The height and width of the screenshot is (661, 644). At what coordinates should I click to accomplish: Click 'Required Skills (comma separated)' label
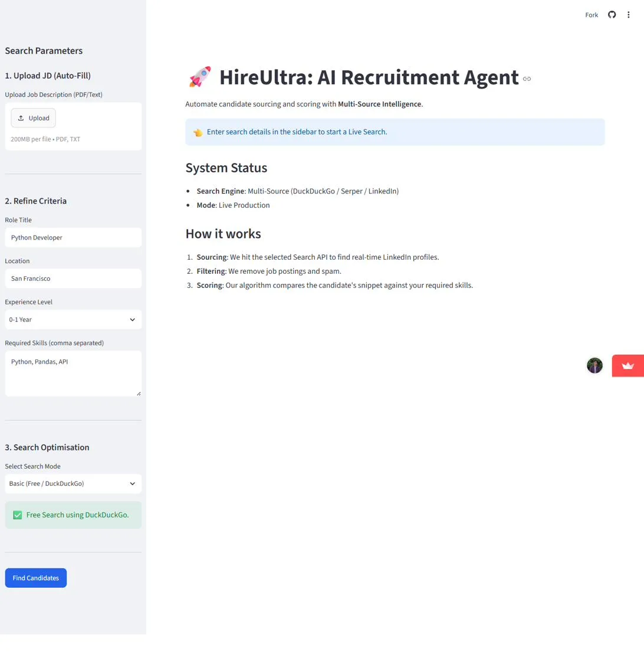click(54, 343)
